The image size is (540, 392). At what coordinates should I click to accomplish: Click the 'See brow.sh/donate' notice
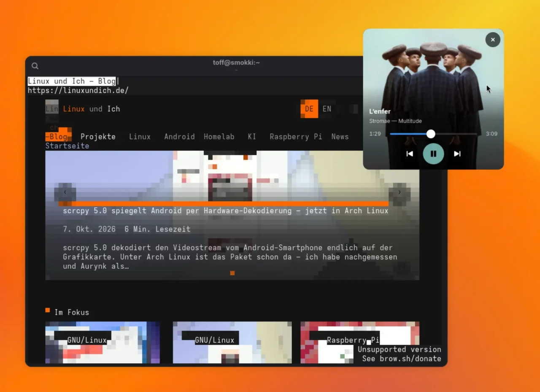(x=402, y=359)
